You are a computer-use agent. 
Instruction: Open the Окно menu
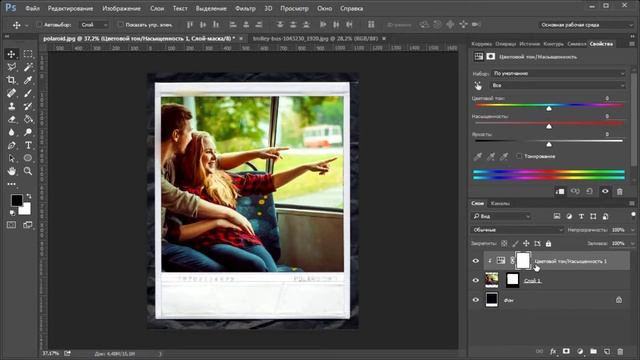coord(324,8)
